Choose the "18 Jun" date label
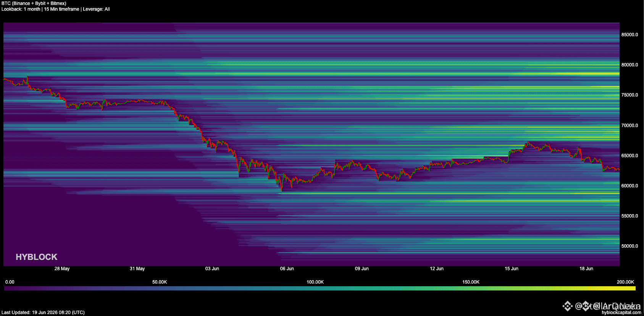The image size is (644, 316). click(586, 269)
